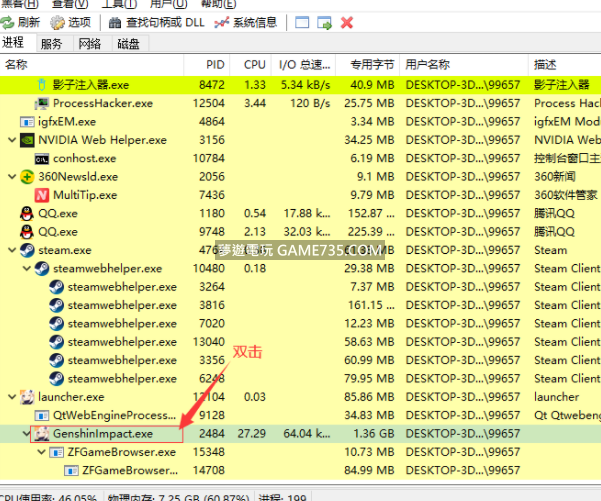Click the QQ.exe penguin icon with PID 1180
Image resolution: width=601 pixels, height=501 pixels.
pos(27,213)
